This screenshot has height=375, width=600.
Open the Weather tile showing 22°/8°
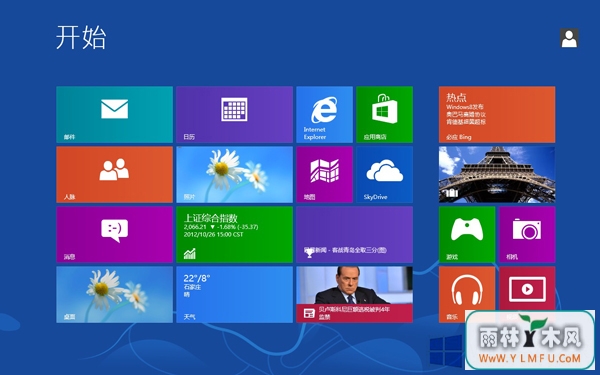[x=235, y=295]
